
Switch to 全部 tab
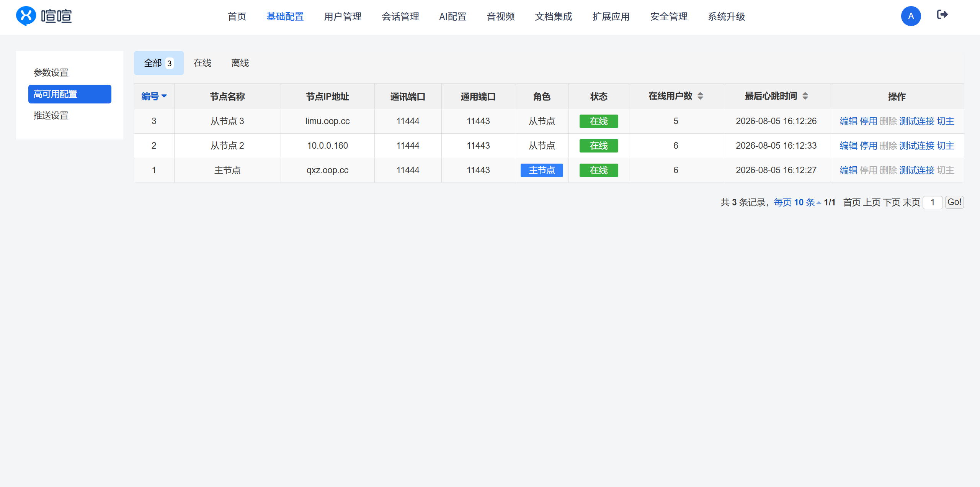pyautogui.click(x=158, y=63)
